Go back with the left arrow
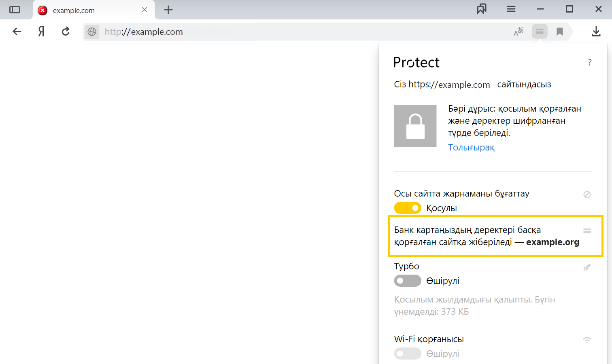This screenshot has width=612, height=364. point(17,31)
